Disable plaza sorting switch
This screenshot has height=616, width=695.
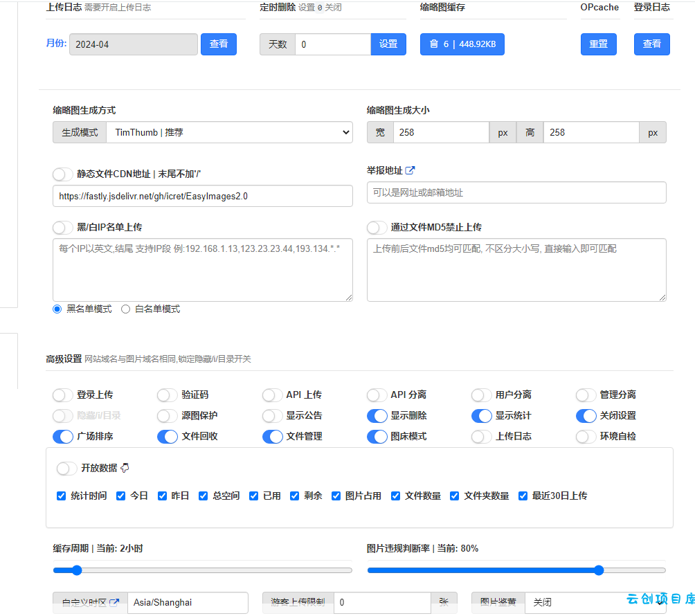[62, 437]
